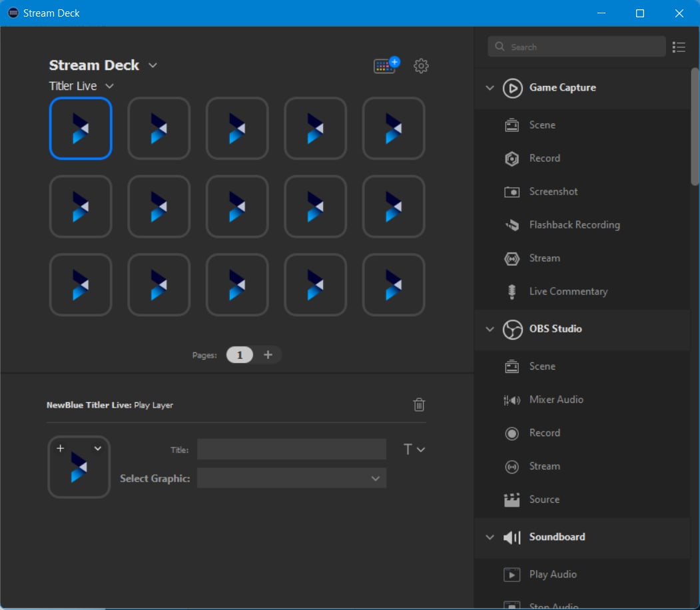The height and width of the screenshot is (610, 700).
Task: Toggle the actions list view icon
Action: pos(679,47)
